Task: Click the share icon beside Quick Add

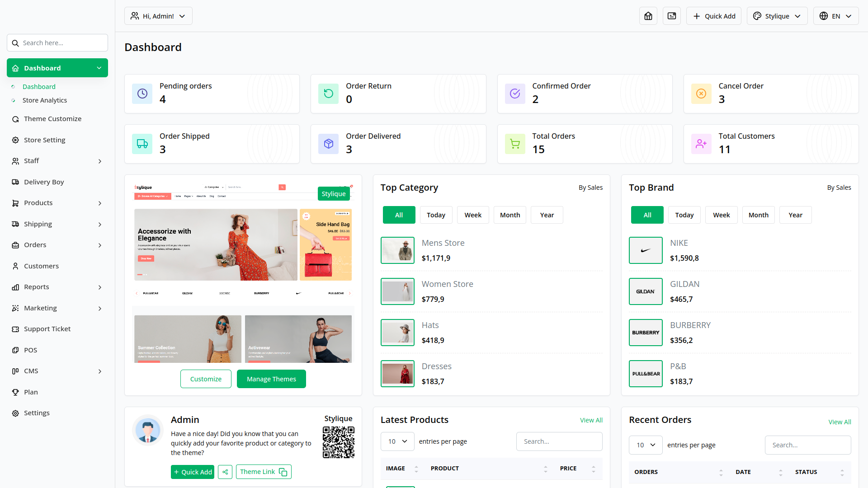Action: (x=225, y=472)
